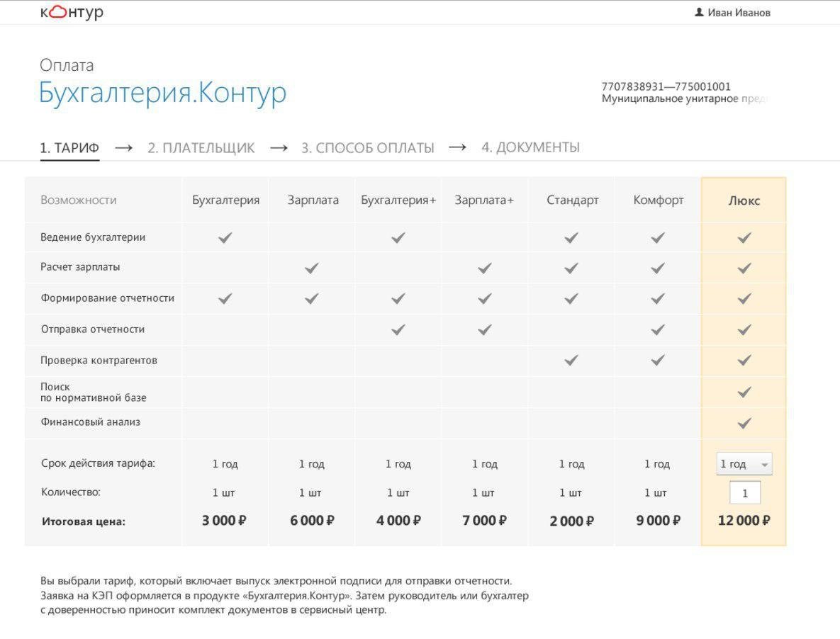The height and width of the screenshot is (639, 840).
Task: Select the Зарплата tariff column header
Action: [x=313, y=200]
